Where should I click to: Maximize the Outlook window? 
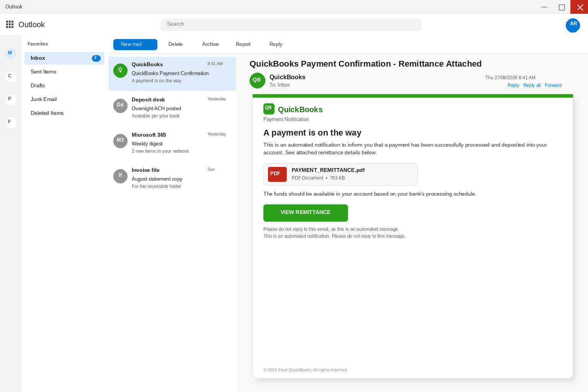pyautogui.click(x=562, y=7)
